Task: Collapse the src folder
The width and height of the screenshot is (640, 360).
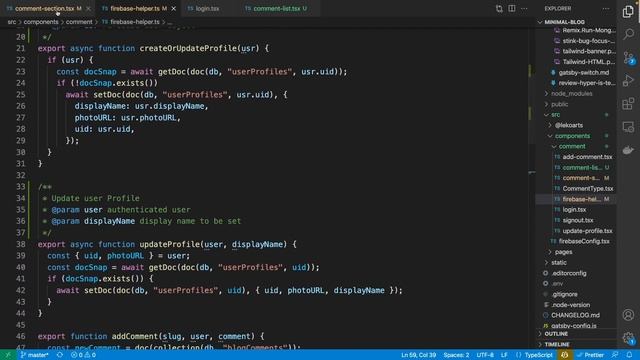Action: point(556,115)
